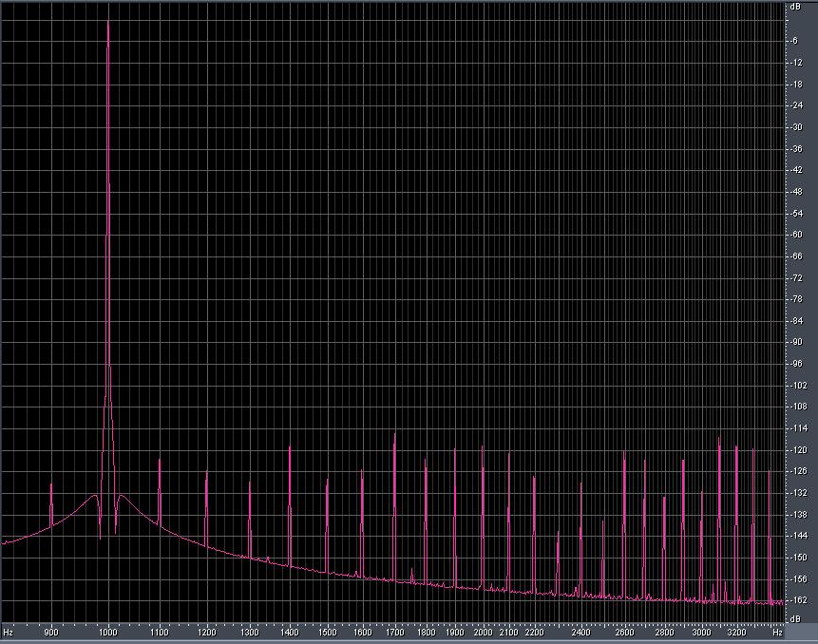Screen dimensions: 818x644
Task: Click the 2800 frequency axis label
Action: [x=665, y=633]
